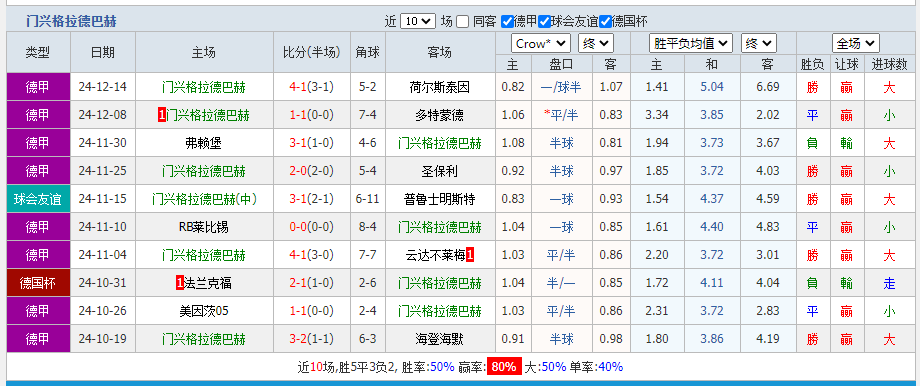This screenshot has height=386, width=920.
Task: Click the 弗赖堡 home team name
Action: [204, 143]
